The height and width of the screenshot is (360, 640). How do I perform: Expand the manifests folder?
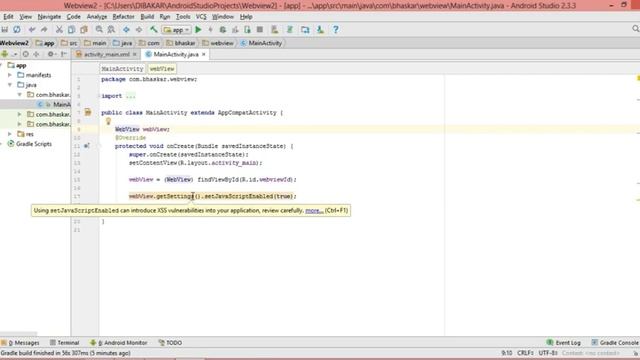click(10, 75)
